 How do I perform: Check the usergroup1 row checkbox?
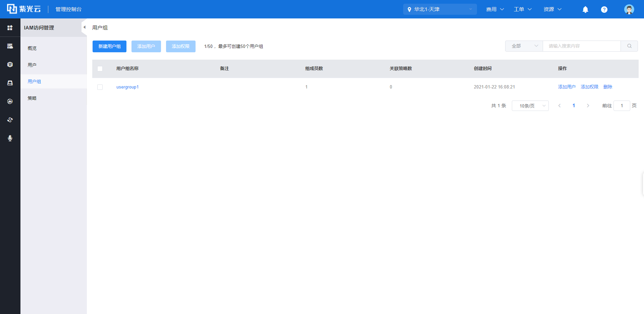click(100, 87)
